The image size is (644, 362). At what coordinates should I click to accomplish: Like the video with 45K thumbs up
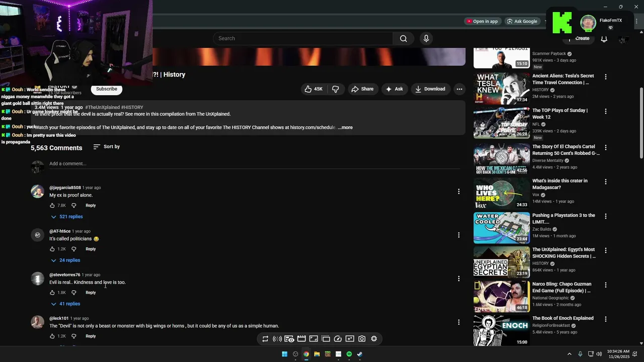[313, 89]
